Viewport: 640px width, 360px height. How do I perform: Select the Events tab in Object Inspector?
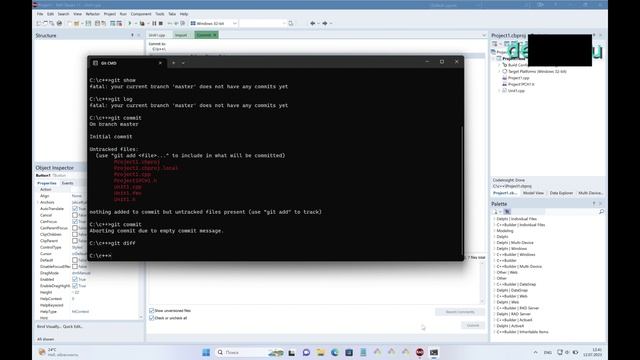[68, 183]
